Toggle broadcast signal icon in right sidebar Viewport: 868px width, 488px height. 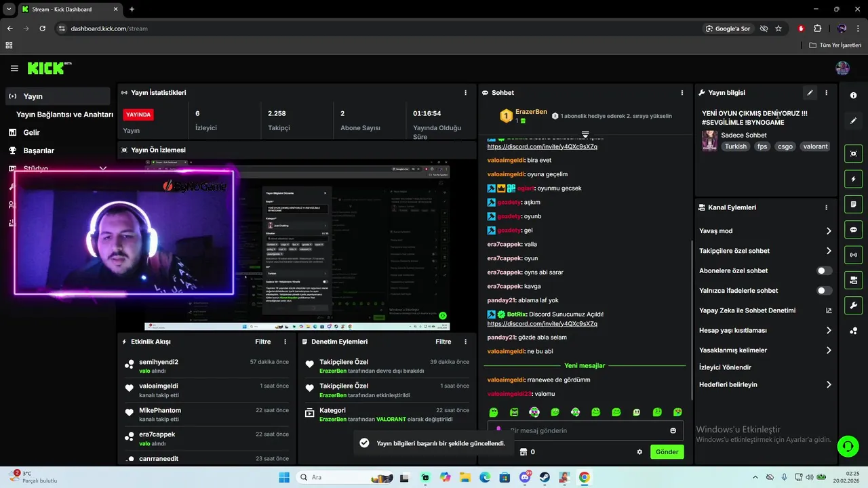[854, 255]
